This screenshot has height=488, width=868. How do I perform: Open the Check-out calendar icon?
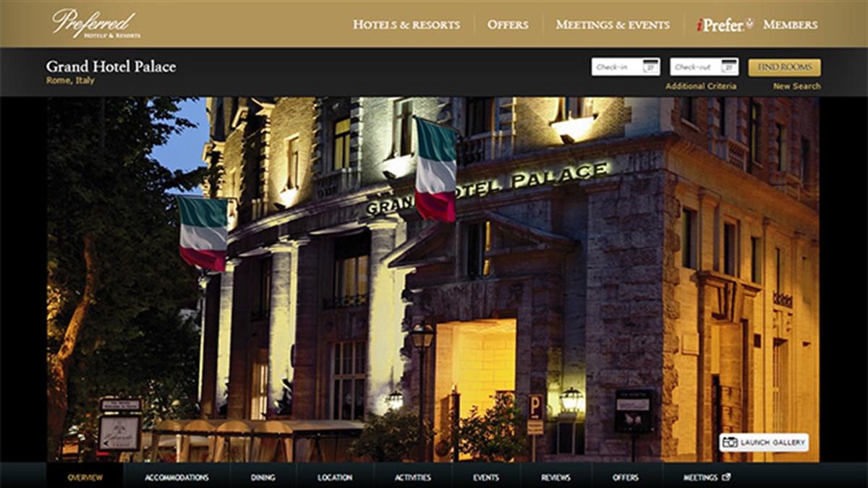(728, 67)
